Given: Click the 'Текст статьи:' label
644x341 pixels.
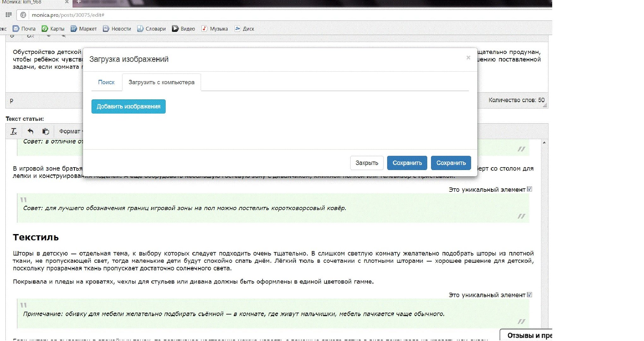Looking at the screenshot, I should tap(25, 119).
